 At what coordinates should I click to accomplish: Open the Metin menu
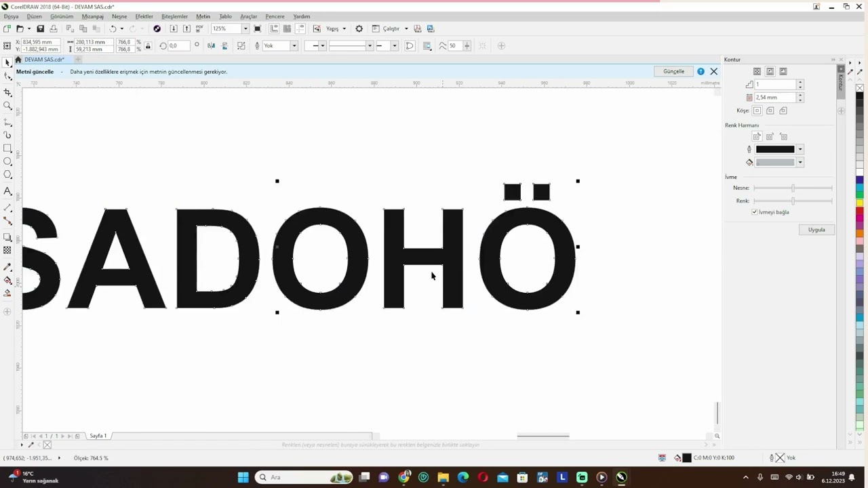pyautogui.click(x=203, y=16)
